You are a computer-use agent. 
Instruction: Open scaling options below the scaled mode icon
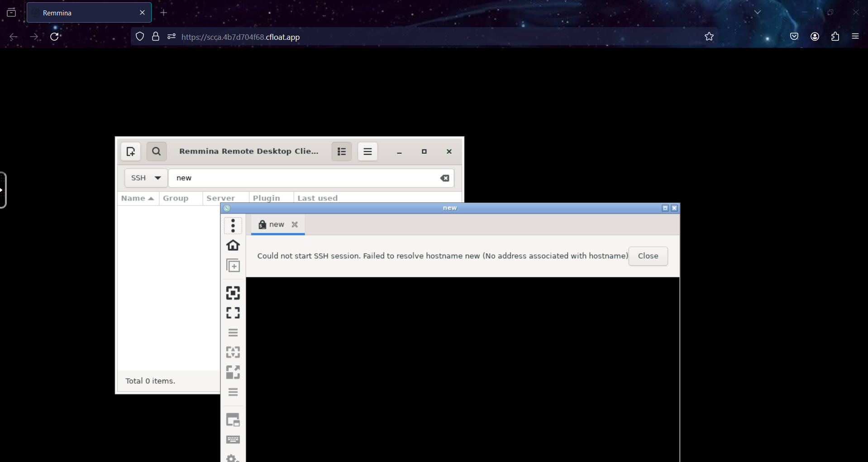(x=233, y=392)
